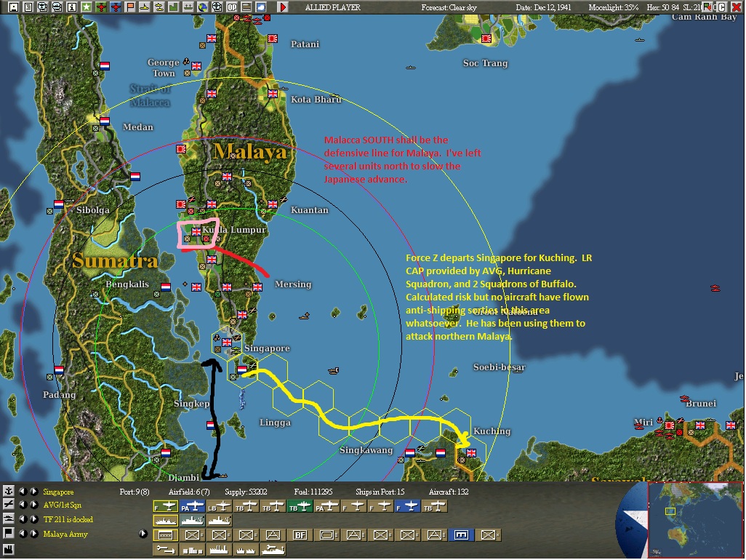Click the 'Ships in Port: 15' text
The image size is (746, 560).
tap(380, 492)
